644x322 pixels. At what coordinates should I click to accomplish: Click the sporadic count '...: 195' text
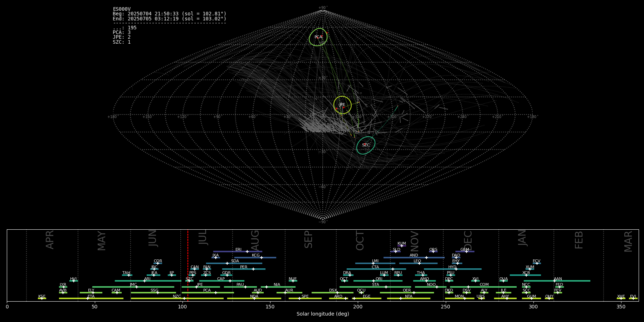point(125,28)
